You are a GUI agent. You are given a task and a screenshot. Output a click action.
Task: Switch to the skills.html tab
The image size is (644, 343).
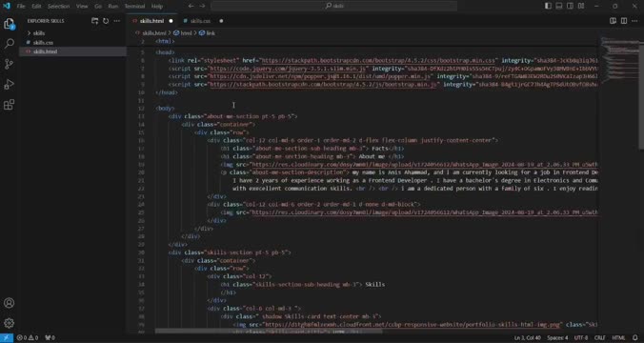pos(152,21)
